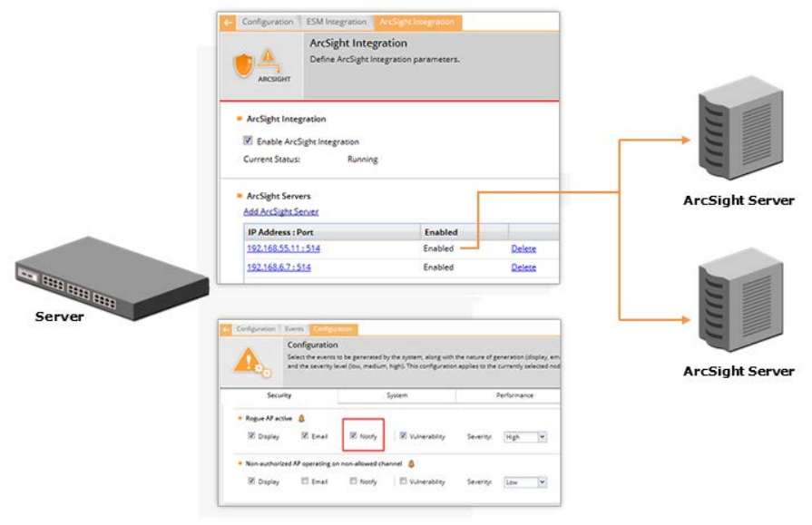Image resolution: width=812 pixels, height=525 pixels.
Task: Click the Current Status label
Action: (271, 160)
